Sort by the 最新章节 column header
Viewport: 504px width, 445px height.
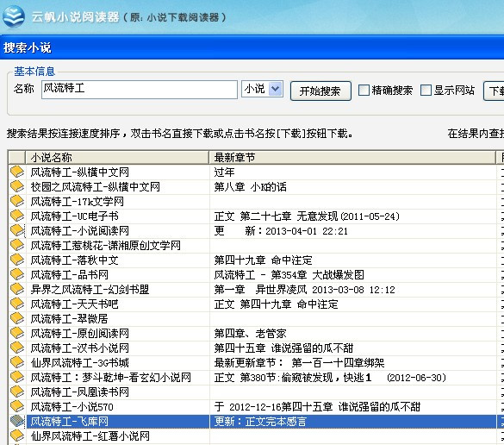point(352,157)
